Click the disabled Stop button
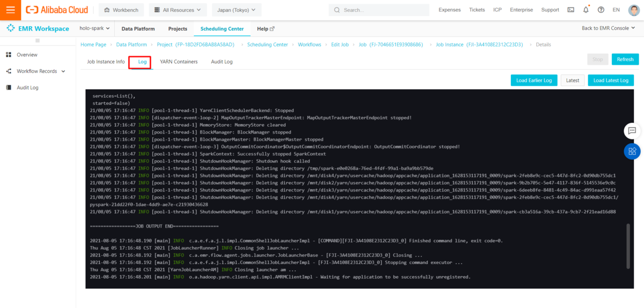 point(598,59)
